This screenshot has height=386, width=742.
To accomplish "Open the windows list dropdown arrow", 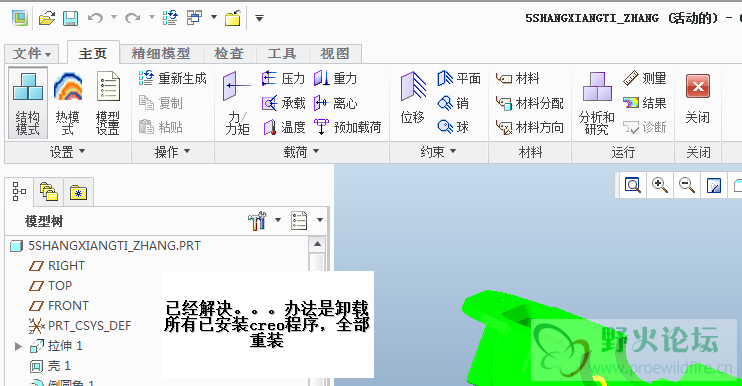I will pos(214,18).
